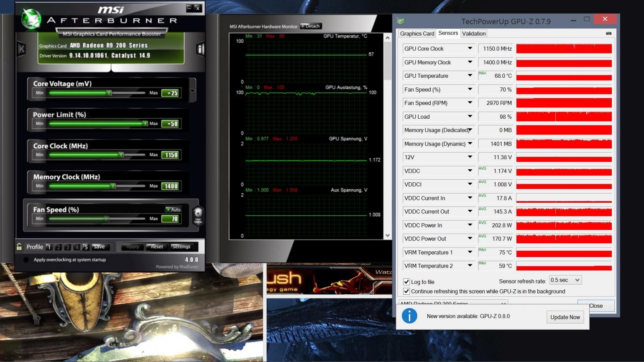Click Memory Clock value field 1400
644x362 pixels.
tap(171, 186)
